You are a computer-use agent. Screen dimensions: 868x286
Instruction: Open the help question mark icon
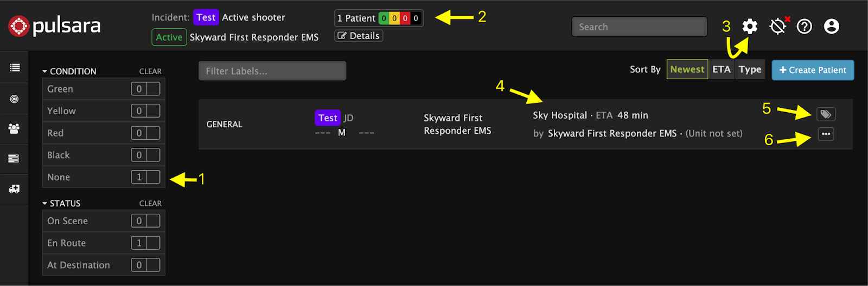(805, 26)
